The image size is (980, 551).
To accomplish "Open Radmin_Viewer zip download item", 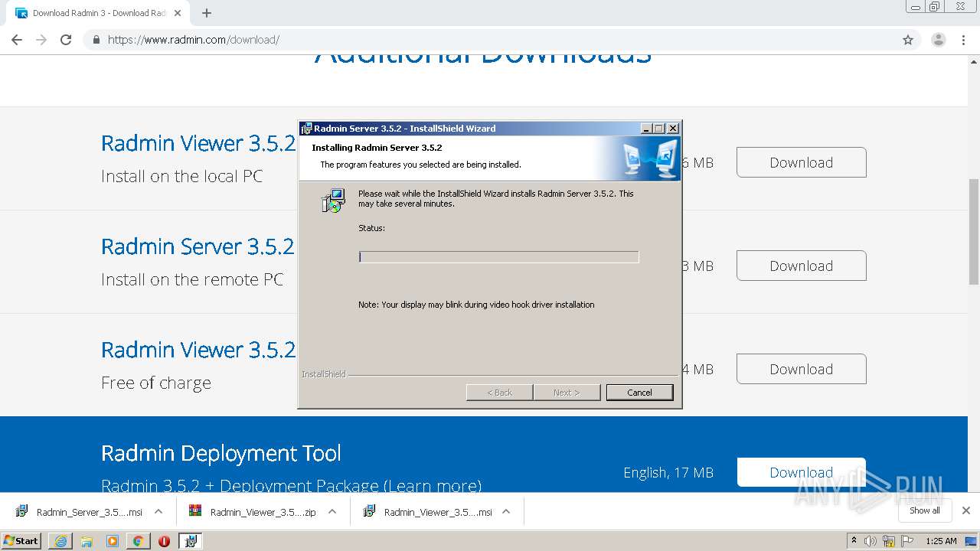I will click(254, 512).
